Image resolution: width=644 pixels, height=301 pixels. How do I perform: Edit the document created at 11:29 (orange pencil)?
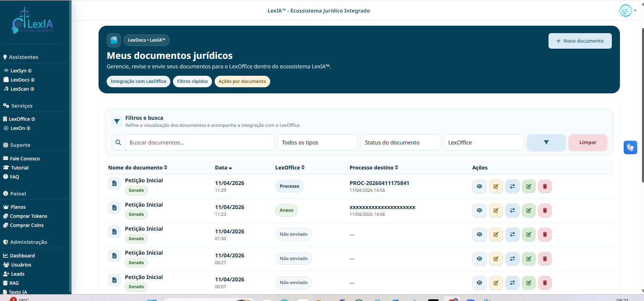coord(496,186)
